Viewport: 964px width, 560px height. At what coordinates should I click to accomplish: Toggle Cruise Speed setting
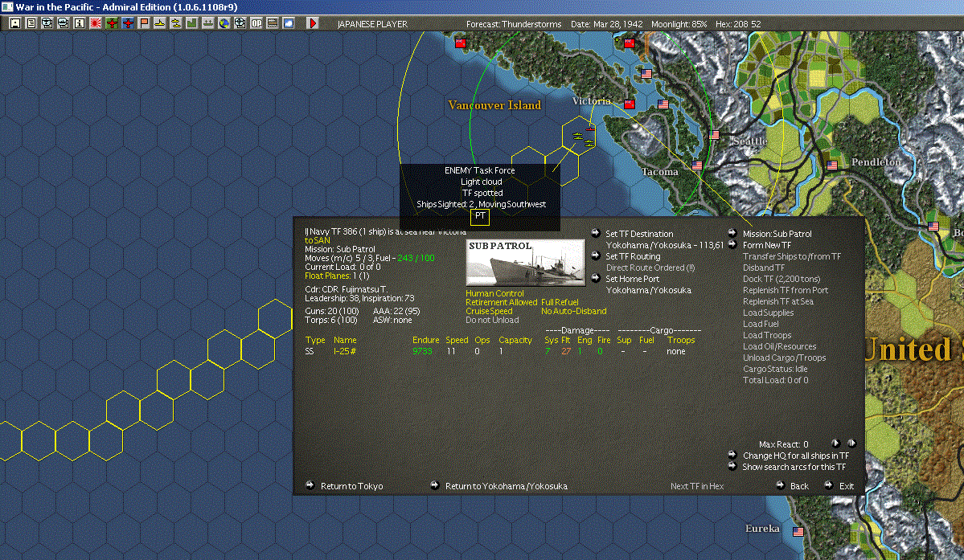(489, 311)
